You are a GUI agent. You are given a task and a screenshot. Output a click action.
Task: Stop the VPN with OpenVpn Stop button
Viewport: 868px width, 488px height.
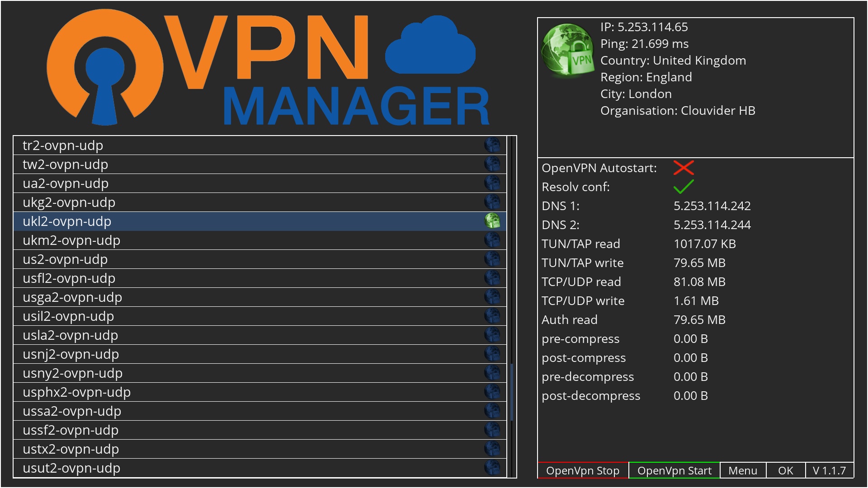[x=583, y=470]
